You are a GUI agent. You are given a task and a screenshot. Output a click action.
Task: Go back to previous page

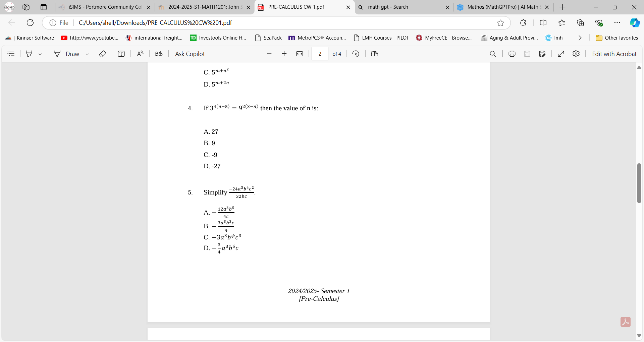coord(12,23)
